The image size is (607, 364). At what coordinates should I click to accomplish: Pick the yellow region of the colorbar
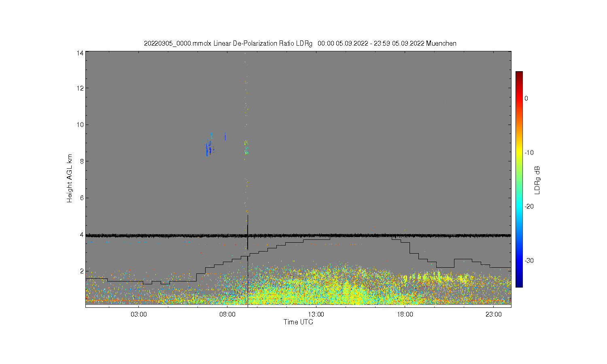tap(519, 152)
